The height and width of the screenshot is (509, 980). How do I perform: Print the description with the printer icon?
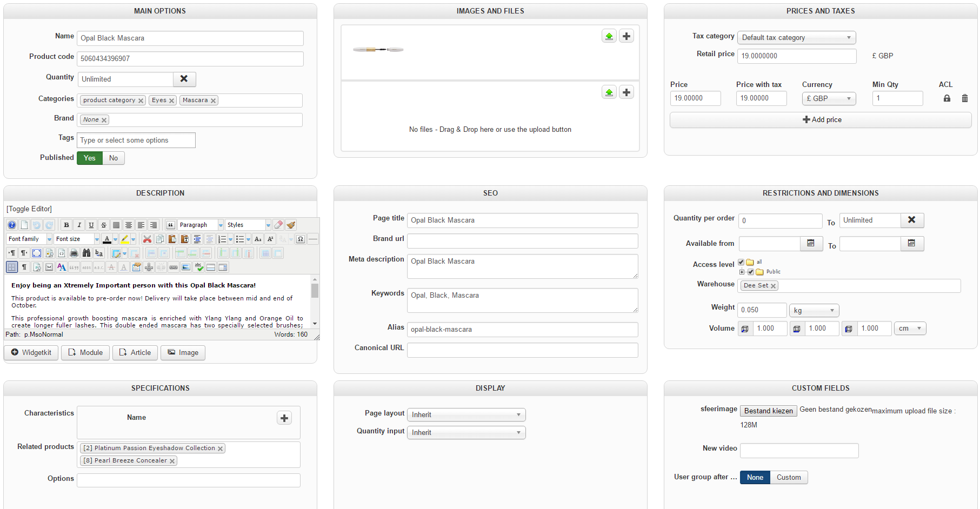click(74, 253)
